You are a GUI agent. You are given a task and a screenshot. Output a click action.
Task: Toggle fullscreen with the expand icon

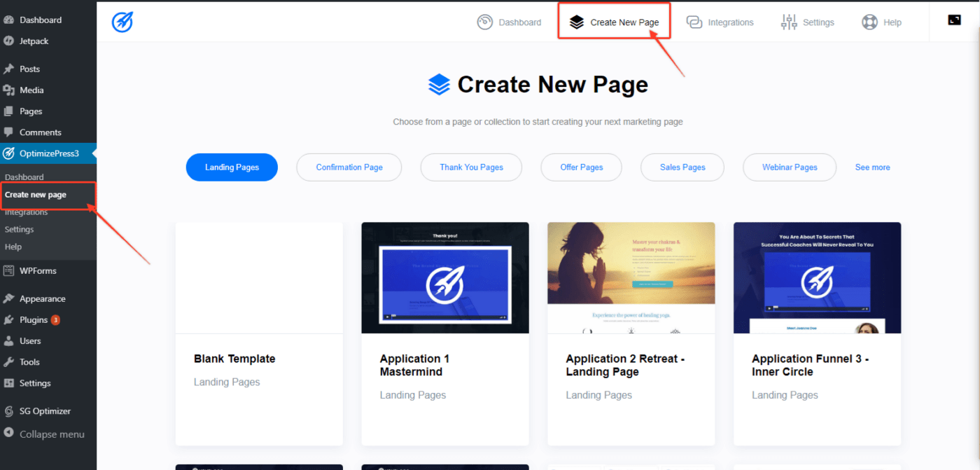(x=954, y=20)
